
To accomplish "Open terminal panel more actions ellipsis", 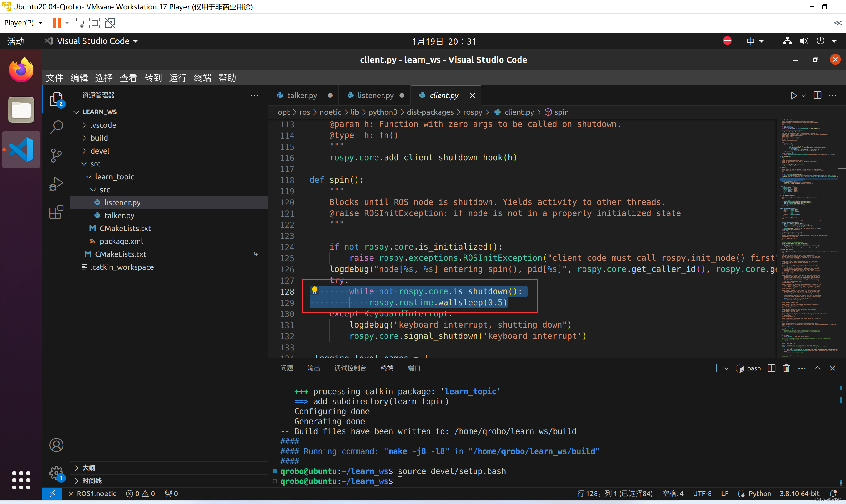I will click(x=802, y=368).
